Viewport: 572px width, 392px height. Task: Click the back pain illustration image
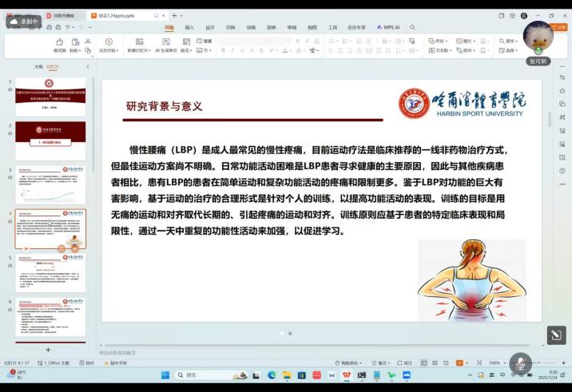pyautogui.click(x=472, y=280)
